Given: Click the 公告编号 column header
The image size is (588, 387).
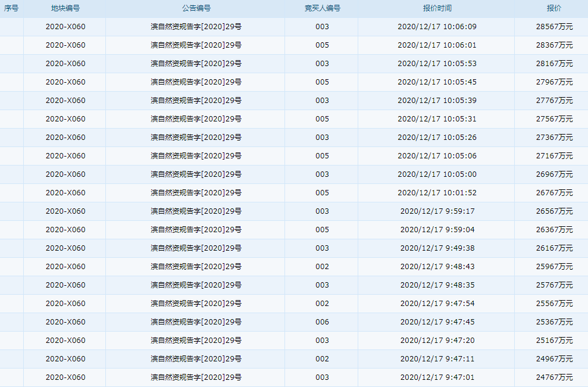Looking at the screenshot, I should point(195,8).
